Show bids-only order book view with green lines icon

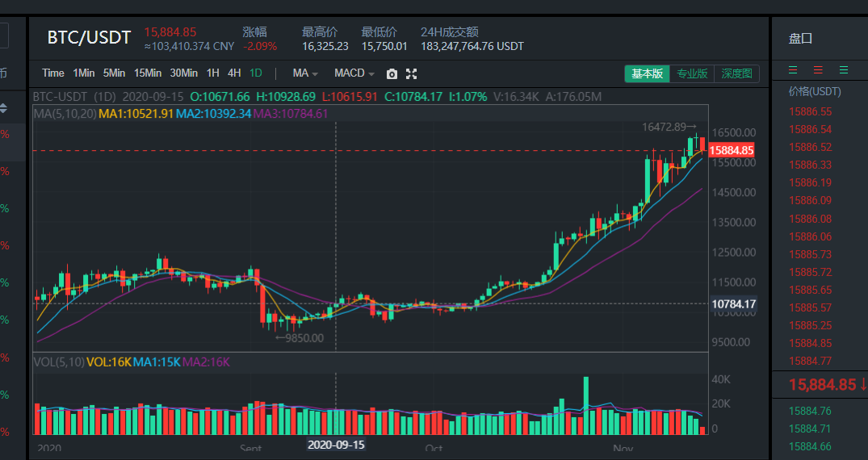click(x=844, y=69)
